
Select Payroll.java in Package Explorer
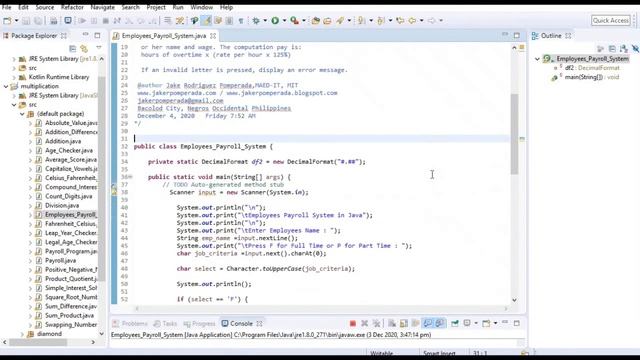pyautogui.click(x=56, y=260)
